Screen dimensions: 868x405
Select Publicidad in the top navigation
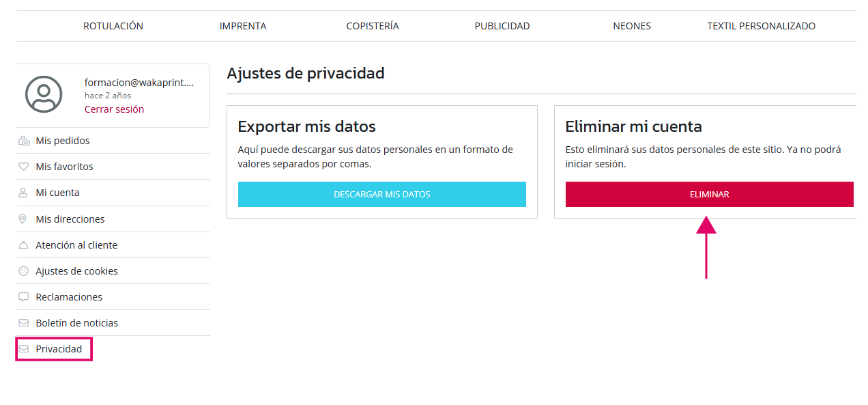click(502, 26)
